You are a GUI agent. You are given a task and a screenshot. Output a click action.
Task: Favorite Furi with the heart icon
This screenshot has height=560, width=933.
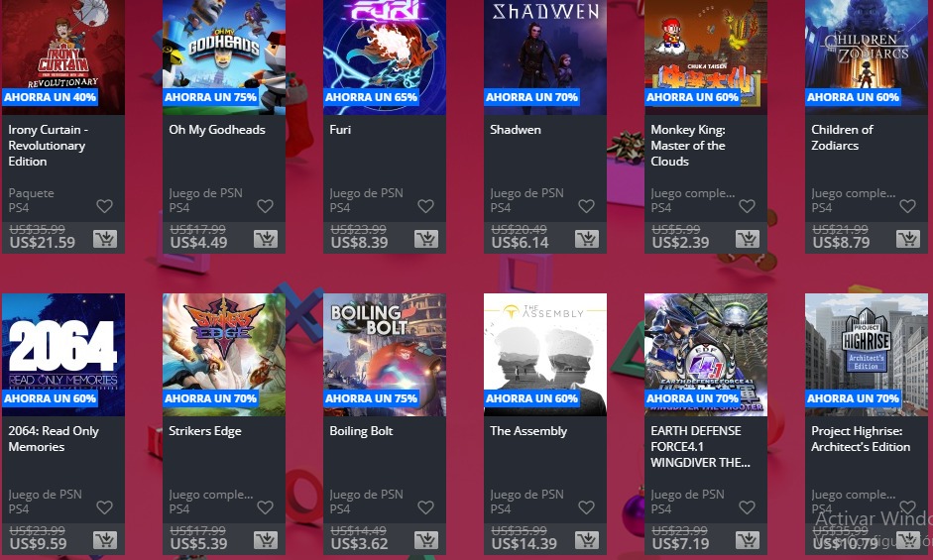(425, 206)
